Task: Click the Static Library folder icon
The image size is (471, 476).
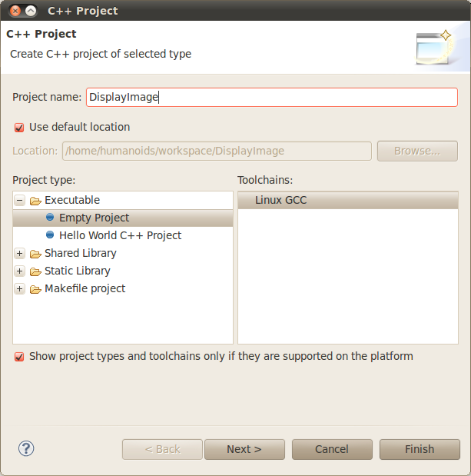Action: (x=35, y=271)
